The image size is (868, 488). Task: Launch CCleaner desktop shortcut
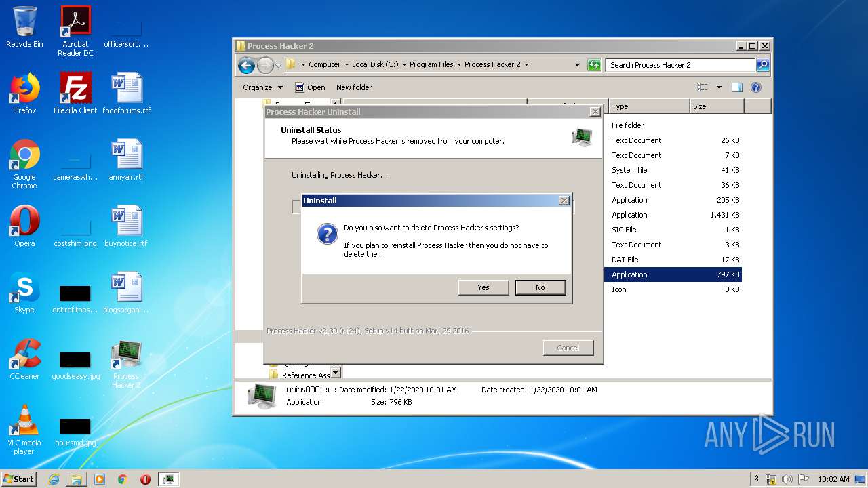(24, 360)
